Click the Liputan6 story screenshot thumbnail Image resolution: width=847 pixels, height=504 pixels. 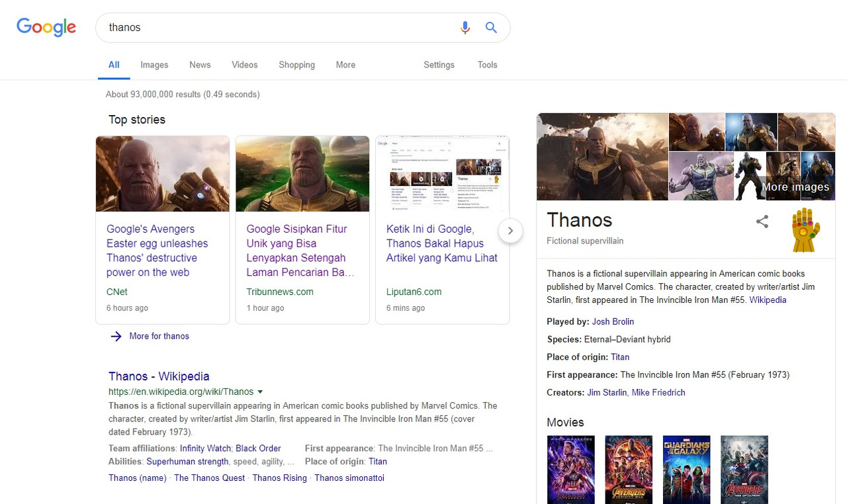coord(443,174)
